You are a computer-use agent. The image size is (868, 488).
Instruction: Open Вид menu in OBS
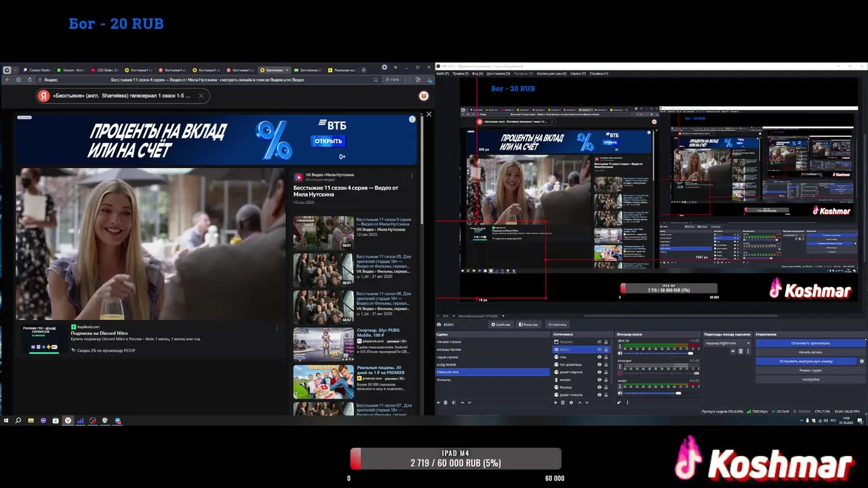477,73
